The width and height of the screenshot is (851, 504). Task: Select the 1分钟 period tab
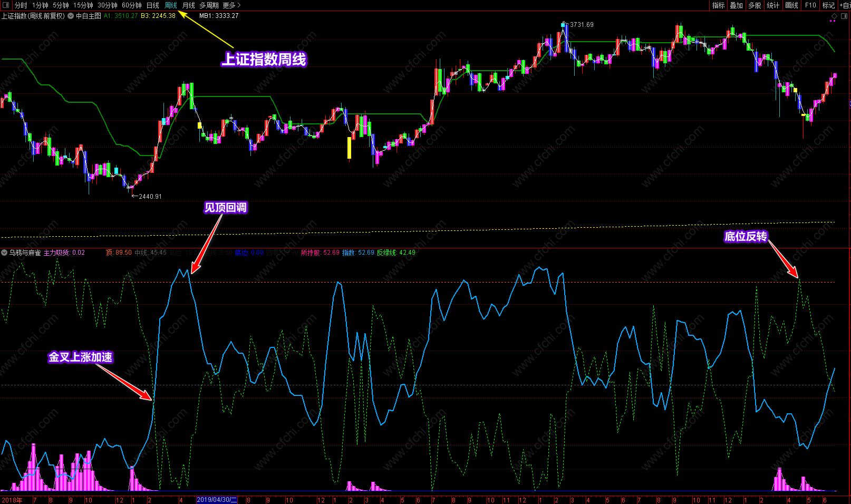(x=40, y=5)
